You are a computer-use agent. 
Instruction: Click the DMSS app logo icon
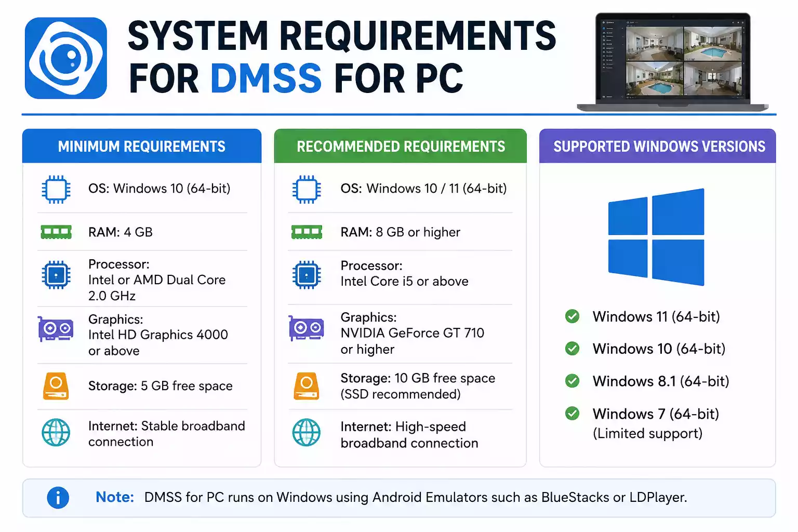pos(66,58)
